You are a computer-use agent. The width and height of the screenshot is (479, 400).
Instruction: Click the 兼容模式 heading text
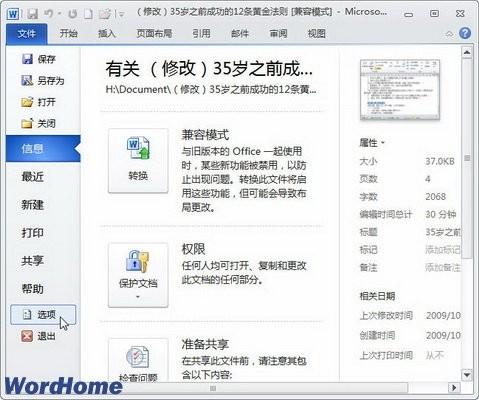[205, 135]
